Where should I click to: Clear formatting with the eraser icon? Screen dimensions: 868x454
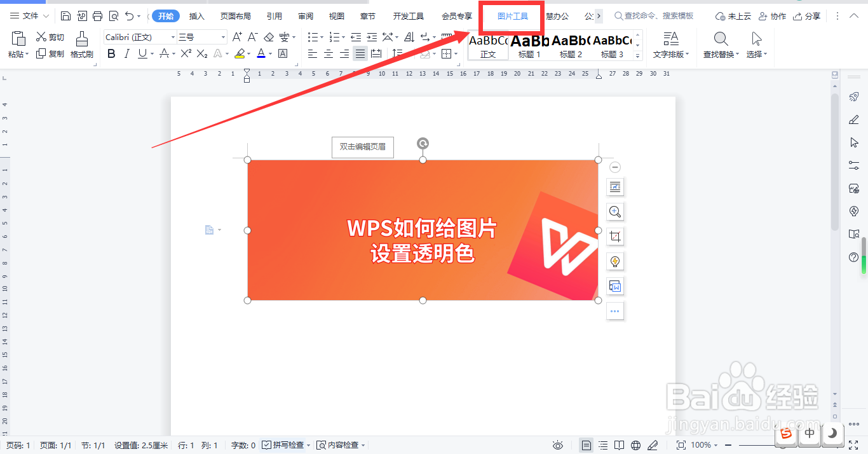pos(269,37)
